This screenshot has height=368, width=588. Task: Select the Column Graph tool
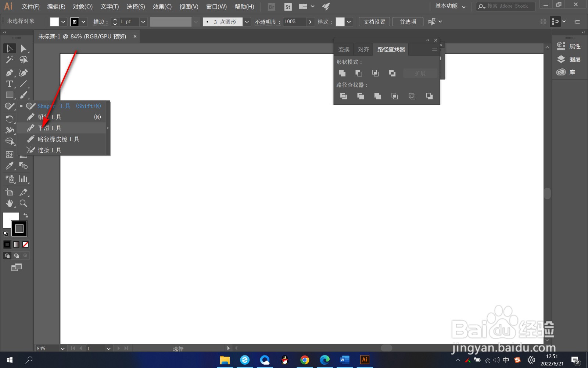click(x=24, y=179)
